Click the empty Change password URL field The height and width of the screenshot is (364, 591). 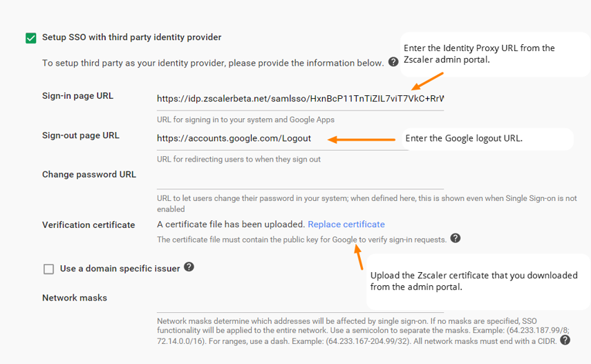(300, 179)
